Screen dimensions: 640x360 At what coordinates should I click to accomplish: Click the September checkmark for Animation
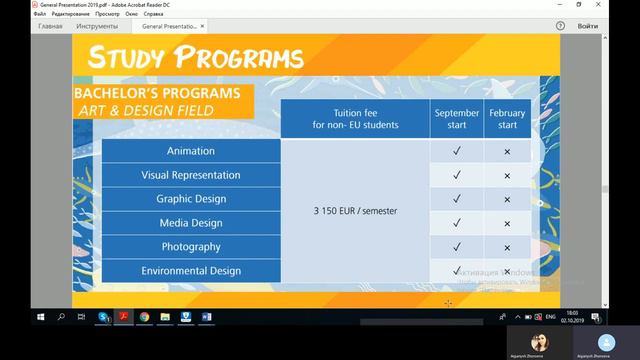click(457, 151)
